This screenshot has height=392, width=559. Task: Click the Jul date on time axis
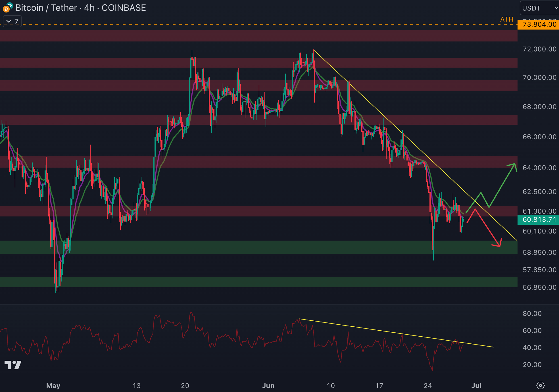pyautogui.click(x=476, y=385)
